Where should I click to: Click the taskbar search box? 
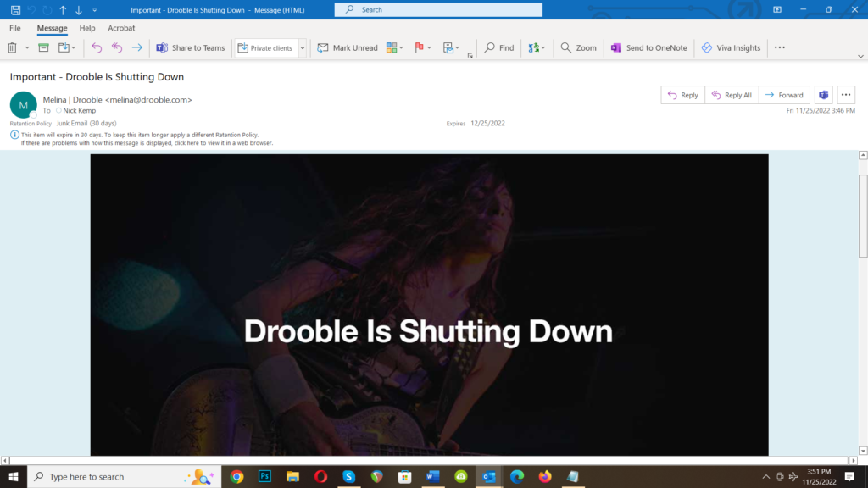(x=124, y=476)
